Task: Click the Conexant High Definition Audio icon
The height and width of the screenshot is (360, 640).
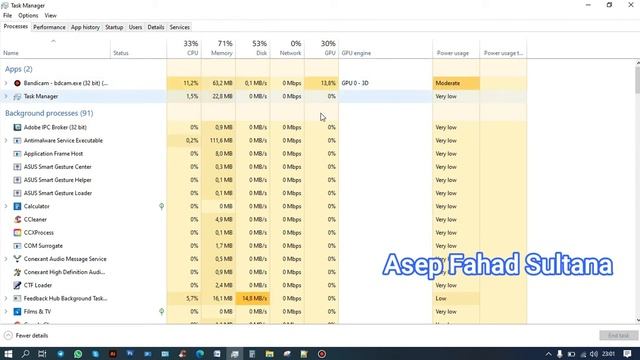Action: 17,272
